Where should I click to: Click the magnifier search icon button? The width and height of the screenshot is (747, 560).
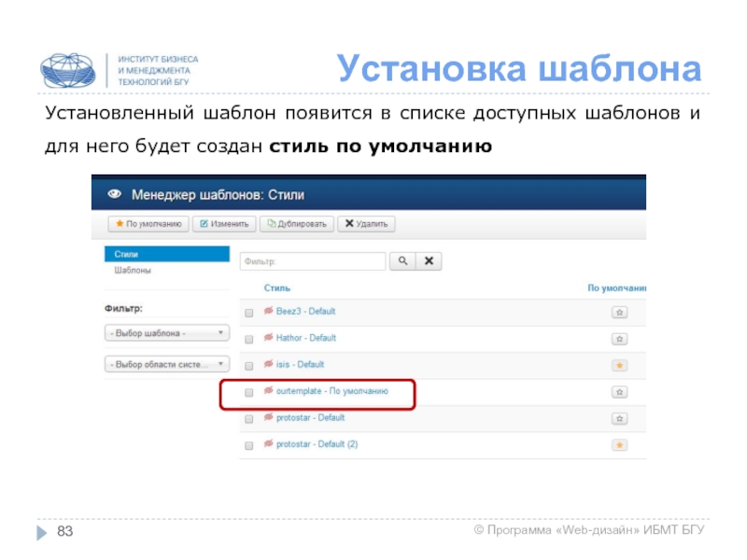402,261
